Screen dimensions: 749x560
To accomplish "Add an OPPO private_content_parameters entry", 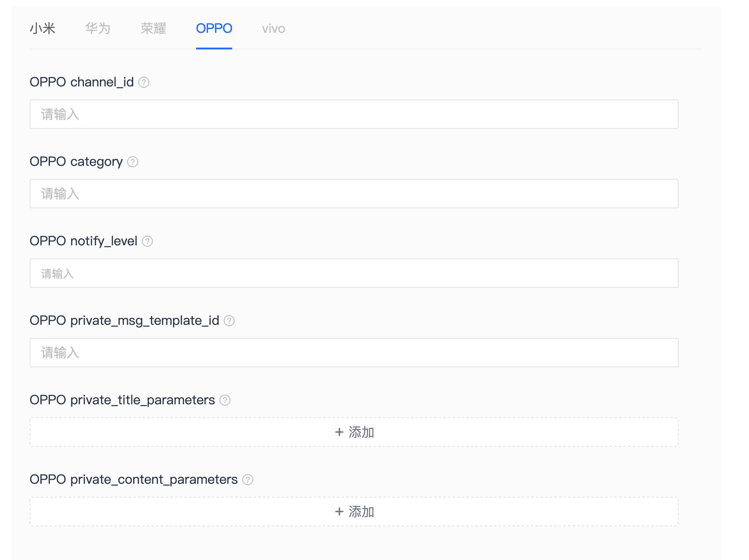I will 354,511.
